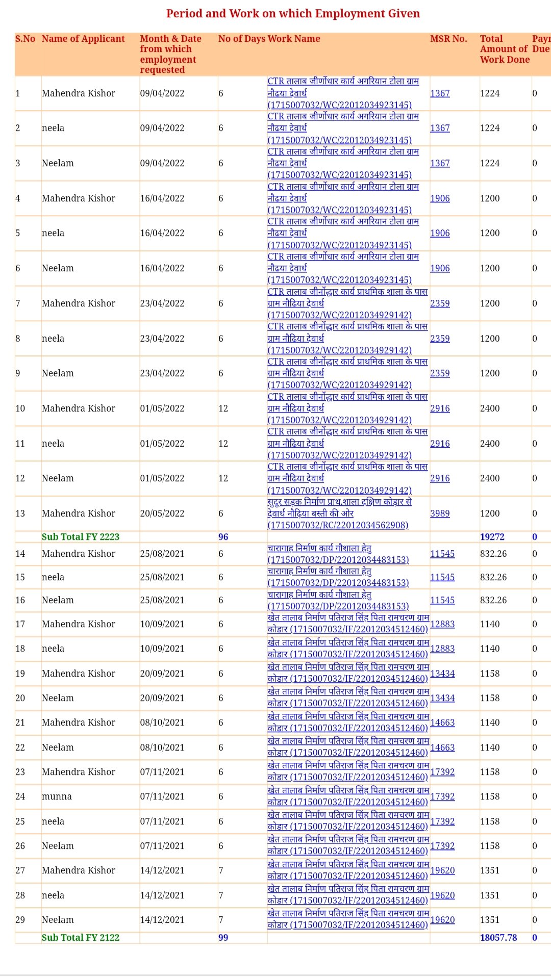Open MSR 11545 link in row 14
This screenshot has height=980, width=551.
[x=442, y=554]
